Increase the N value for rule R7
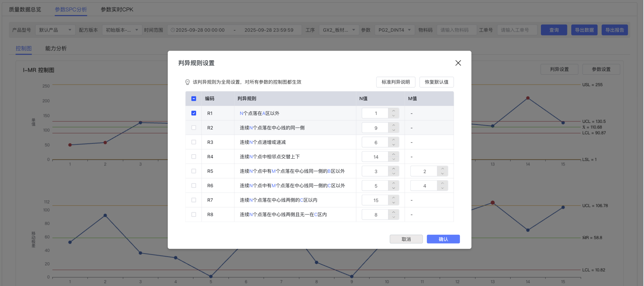The width and height of the screenshot is (644, 286). 393,198
